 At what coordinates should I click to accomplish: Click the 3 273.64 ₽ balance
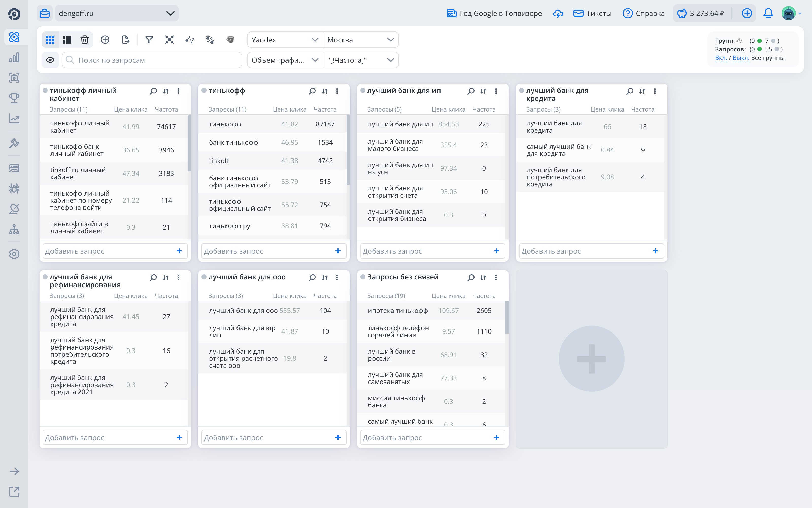701,13
